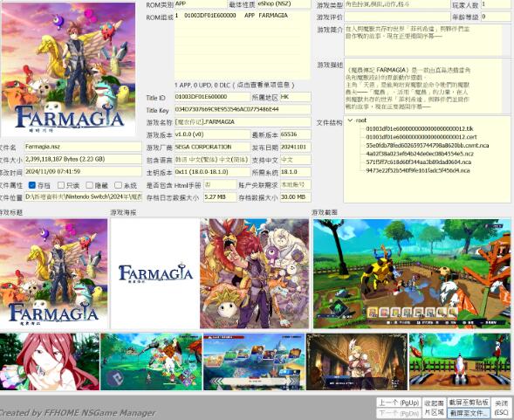Select the .cert file in file tree
Viewport: 514px width, 420px height.
point(421,137)
